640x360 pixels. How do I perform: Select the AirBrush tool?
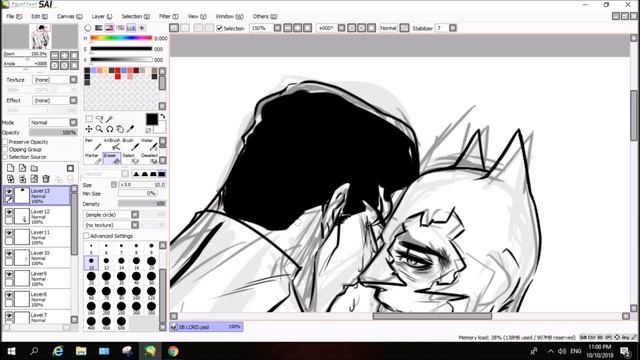[111, 144]
